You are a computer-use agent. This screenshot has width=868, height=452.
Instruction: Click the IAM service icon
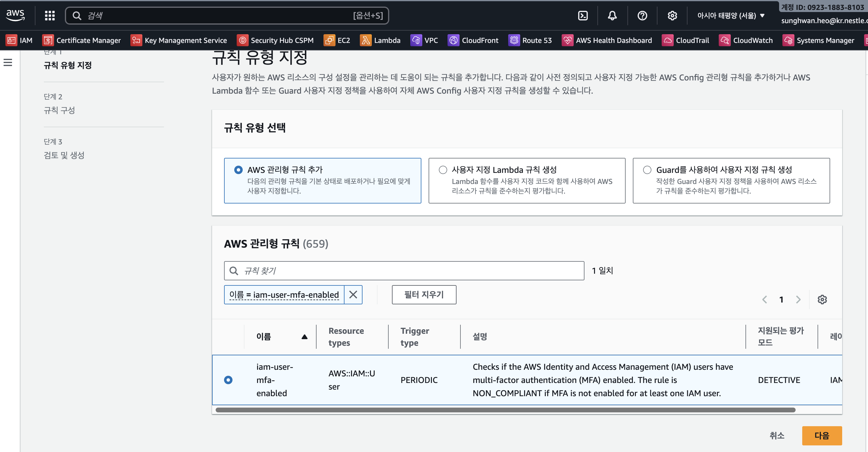[11, 41]
